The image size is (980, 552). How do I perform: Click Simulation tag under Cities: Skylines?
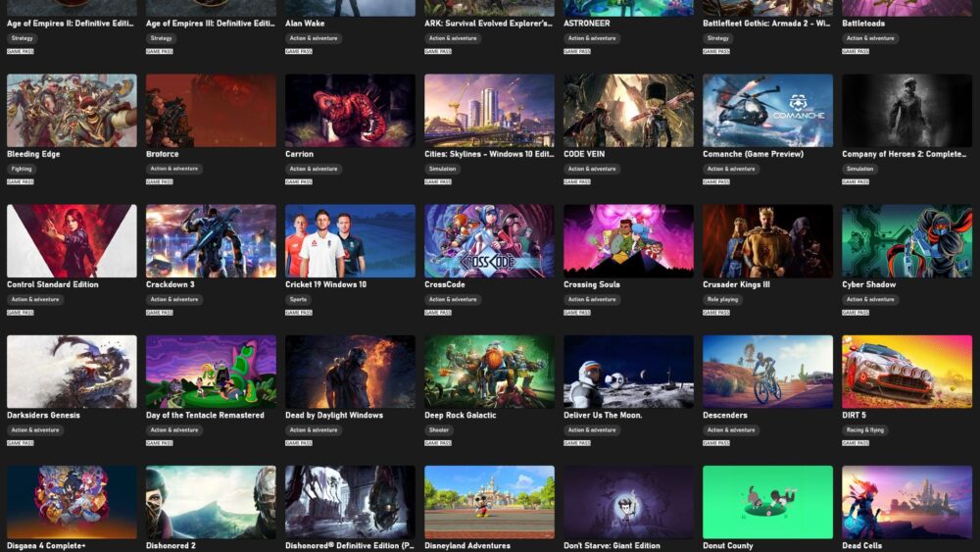pyautogui.click(x=443, y=169)
